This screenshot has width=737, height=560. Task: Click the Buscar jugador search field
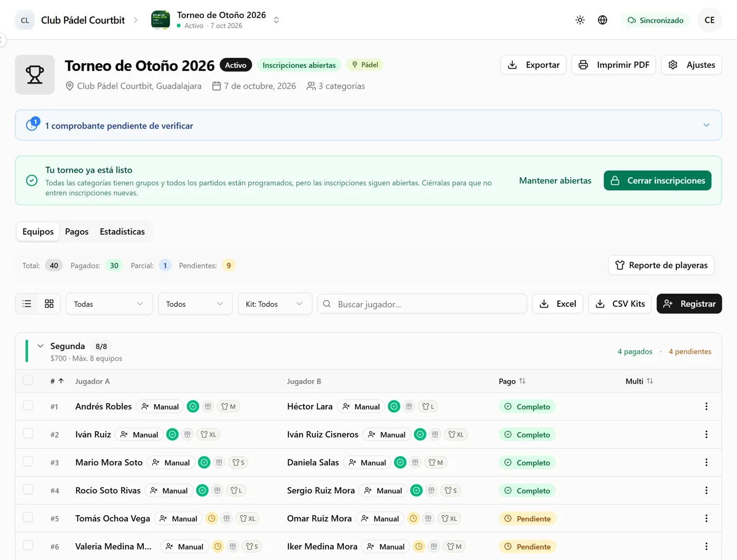click(x=422, y=304)
